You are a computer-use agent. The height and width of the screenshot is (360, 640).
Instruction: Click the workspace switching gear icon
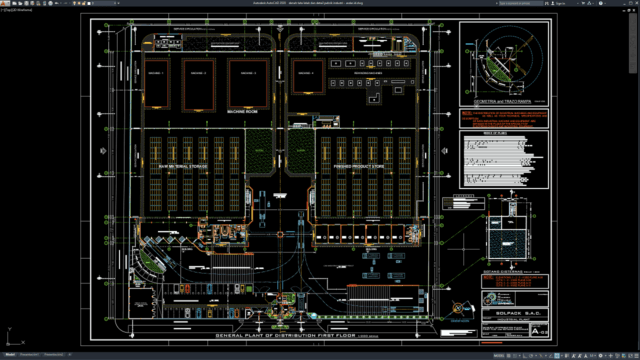tap(600, 356)
